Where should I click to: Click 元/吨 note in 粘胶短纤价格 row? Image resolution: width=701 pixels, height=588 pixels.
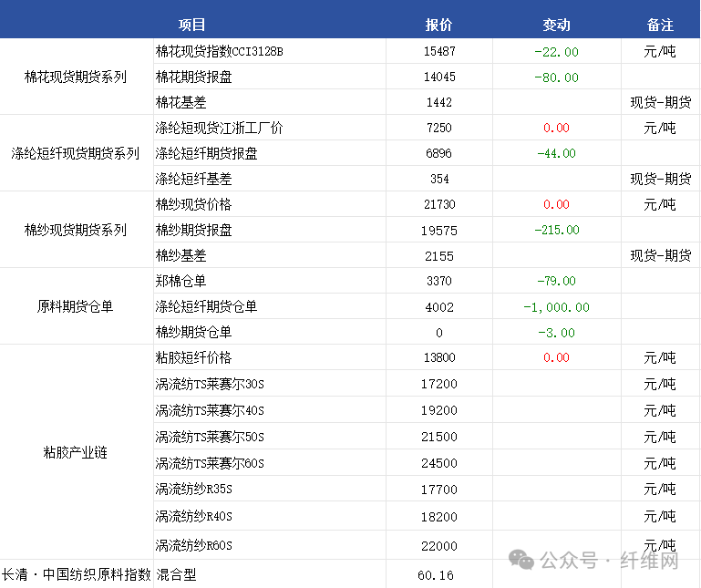[660, 357]
